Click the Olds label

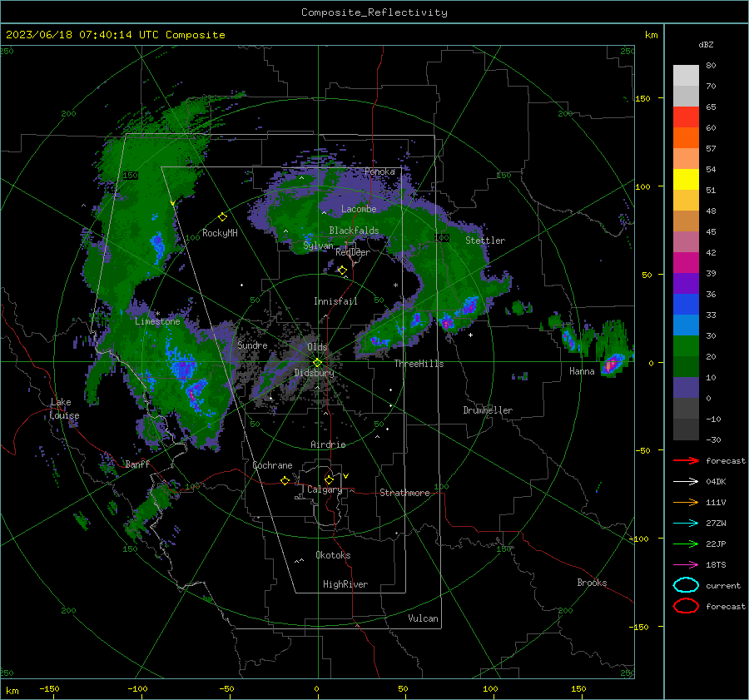(317, 347)
